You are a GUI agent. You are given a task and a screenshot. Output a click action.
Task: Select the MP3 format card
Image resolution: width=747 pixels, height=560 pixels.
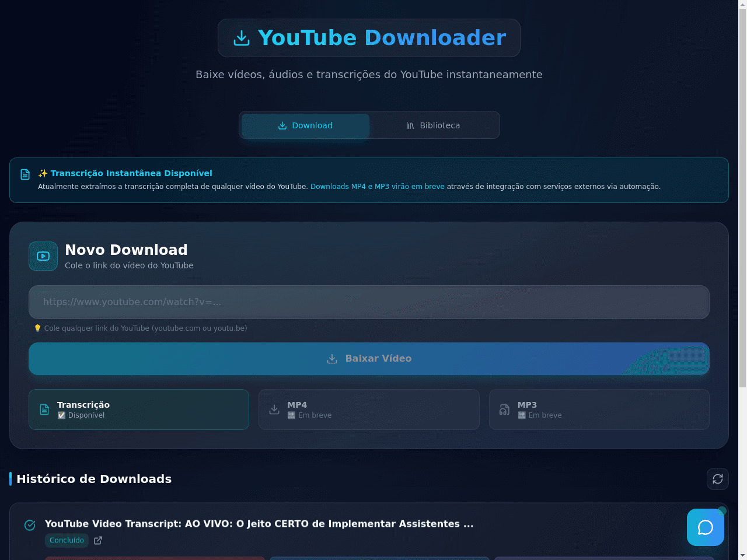click(599, 409)
